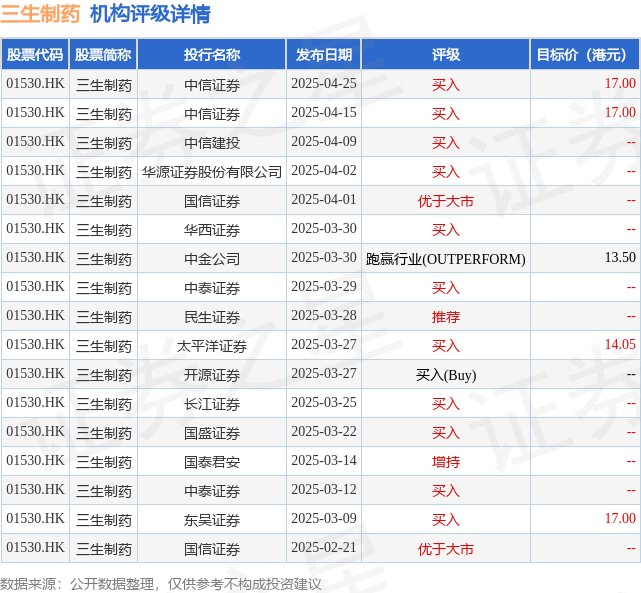This screenshot has height=593, width=641.
Task: Click 买入 rating in the 中信建投 row
Action: tap(446, 143)
